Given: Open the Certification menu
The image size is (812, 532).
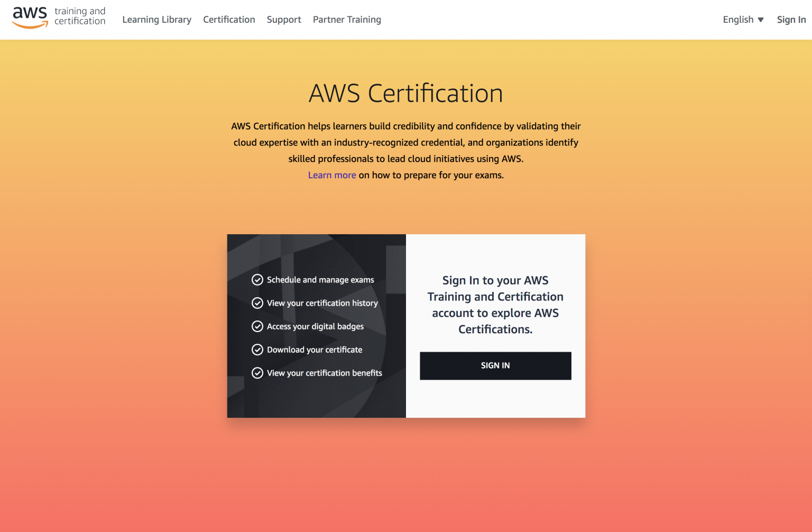Looking at the screenshot, I should 229,20.
